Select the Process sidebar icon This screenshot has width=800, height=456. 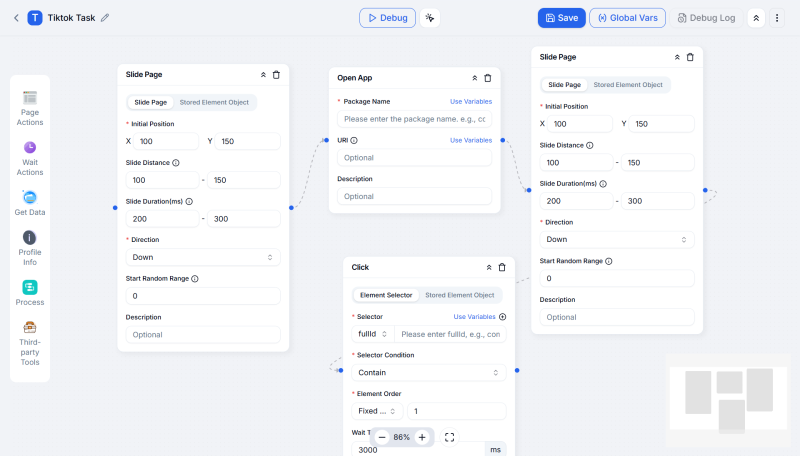pyautogui.click(x=30, y=288)
